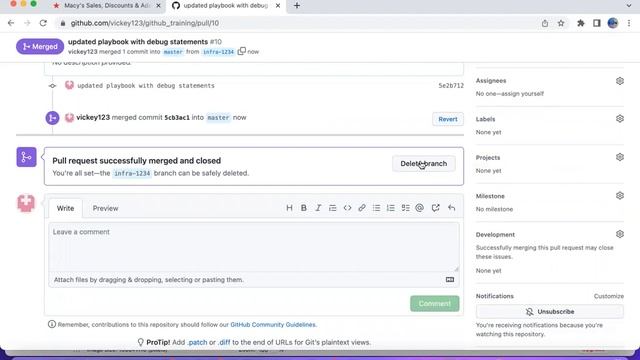The image size is (640, 360).
Task: Open the Milestone gear settings
Action: point(620,196)
